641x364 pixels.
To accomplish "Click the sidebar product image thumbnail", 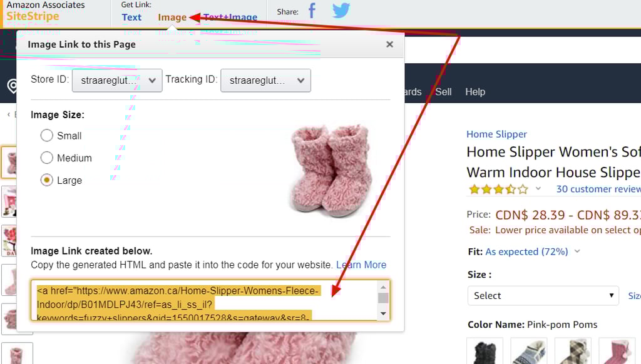I will 9,163.
